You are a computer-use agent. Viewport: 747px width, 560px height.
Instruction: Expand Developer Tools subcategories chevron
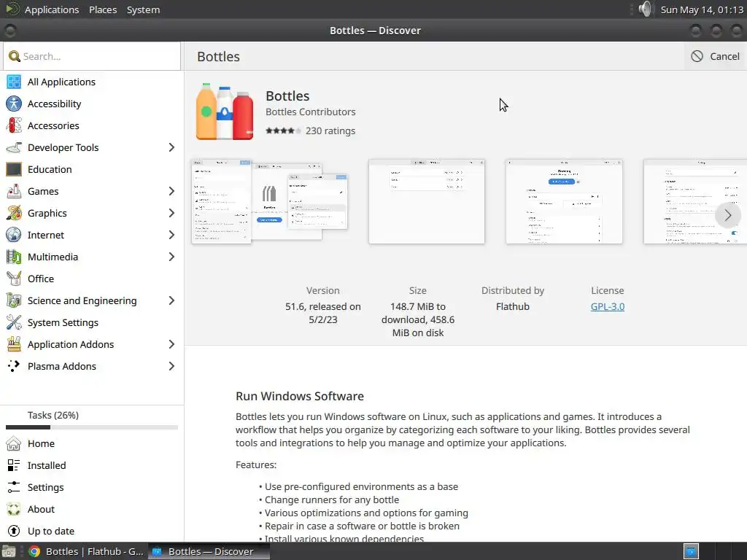(171, 147)
